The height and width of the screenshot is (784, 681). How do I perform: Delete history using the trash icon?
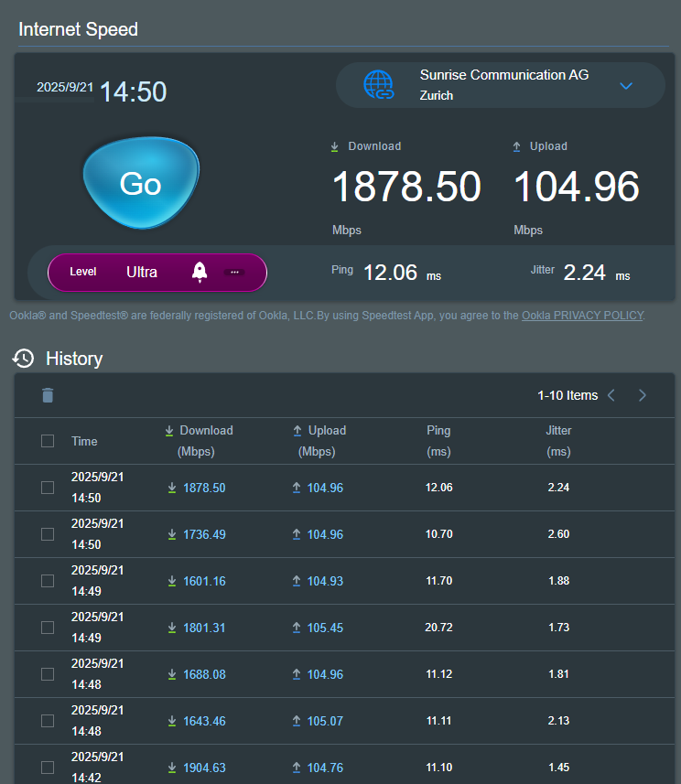tap(48, 395)
